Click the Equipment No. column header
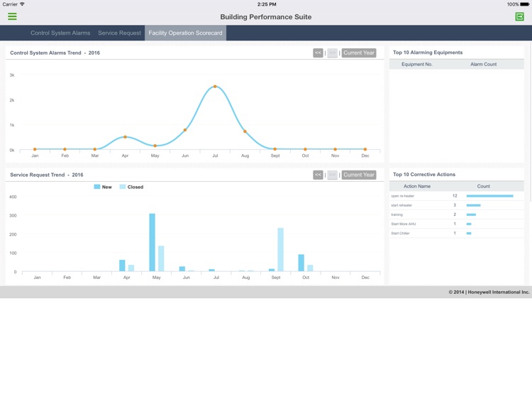Screen dimensions: 532x399 [417, 64]
